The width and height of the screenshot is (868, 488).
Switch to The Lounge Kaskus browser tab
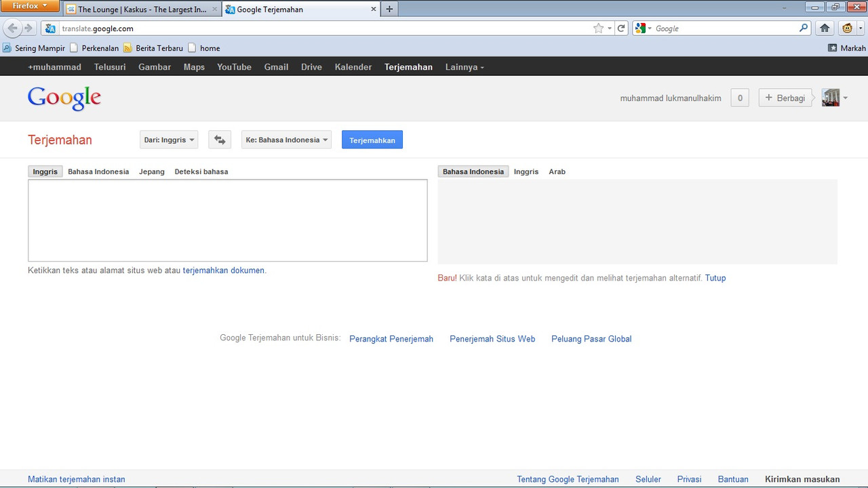tap(142, 9)
